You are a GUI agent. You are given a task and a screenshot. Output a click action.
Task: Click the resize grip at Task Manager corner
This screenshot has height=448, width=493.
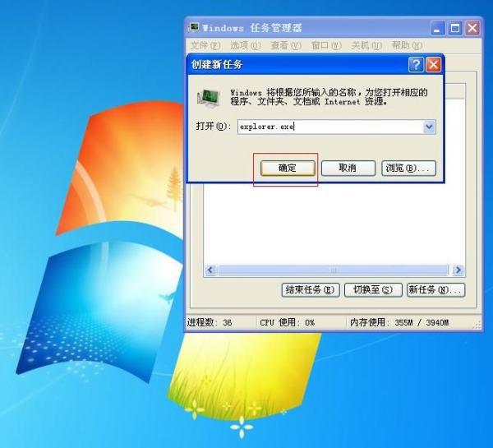tap(477, 326)
